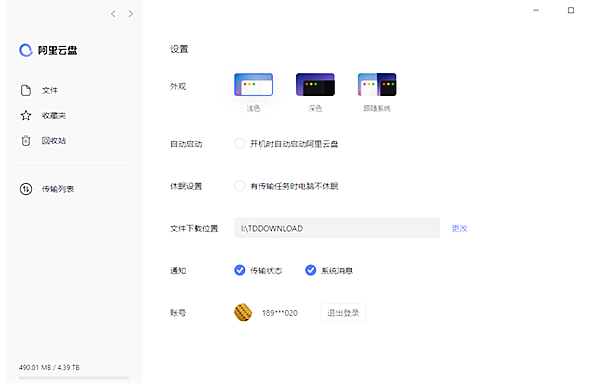
Task: Open the 文件 file icon in sidebar
Action: [x=26, y=90]
